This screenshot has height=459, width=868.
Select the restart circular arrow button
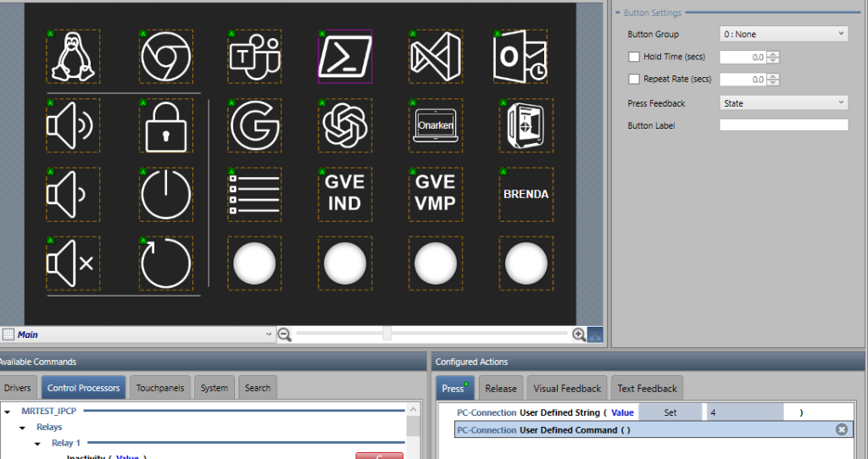tap(165, 263)
